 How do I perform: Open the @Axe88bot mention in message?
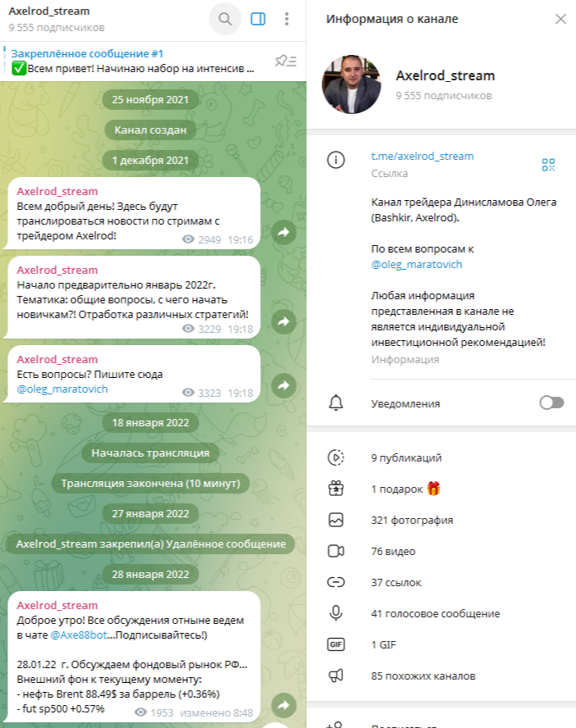point(79,635)
